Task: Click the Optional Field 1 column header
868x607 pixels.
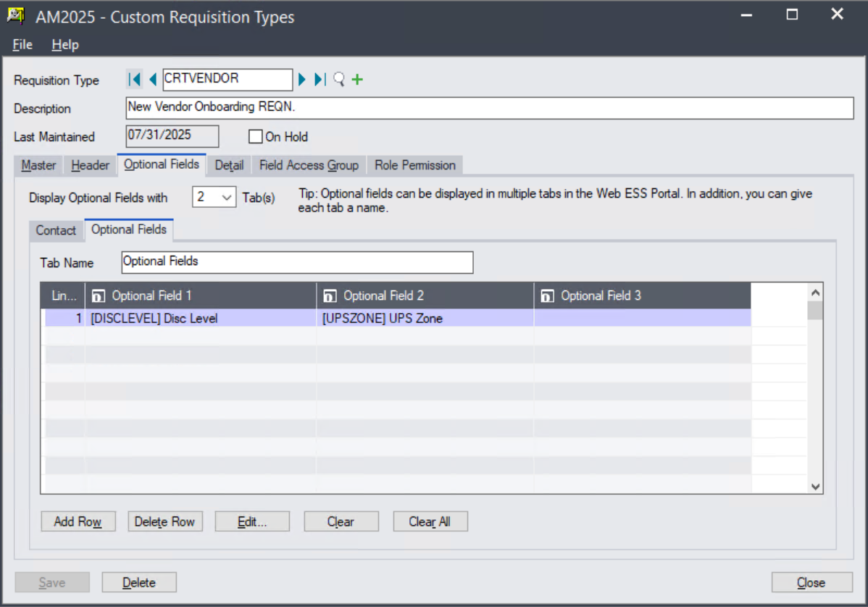Action: pyautogui.click(x=201, y=296)
